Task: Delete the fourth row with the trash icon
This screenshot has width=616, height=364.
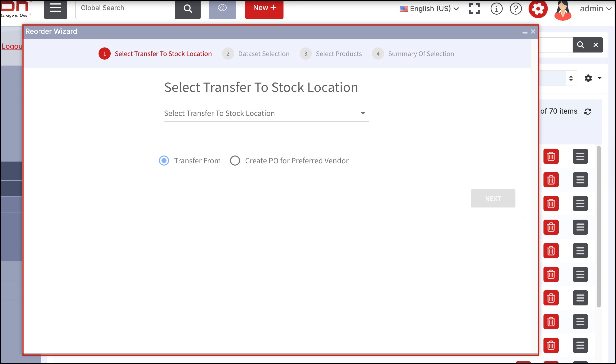Action: tap(551, 227)
